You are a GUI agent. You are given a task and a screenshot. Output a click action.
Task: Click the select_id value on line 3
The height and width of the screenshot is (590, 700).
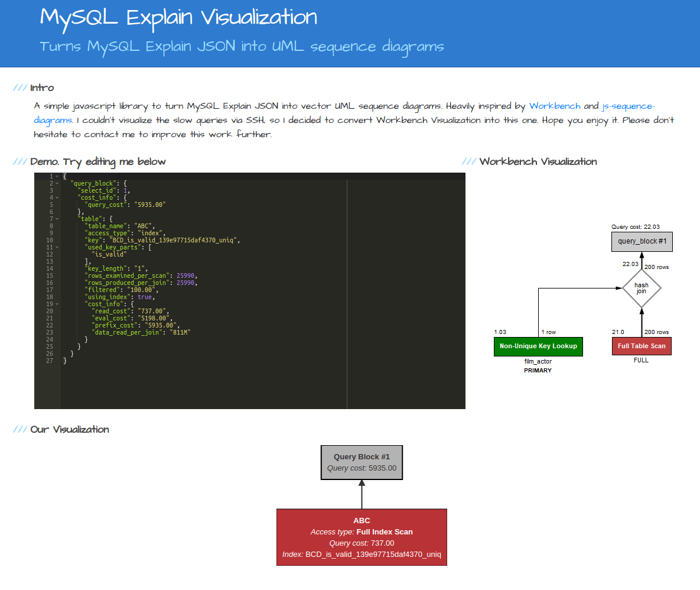[125, 191]
